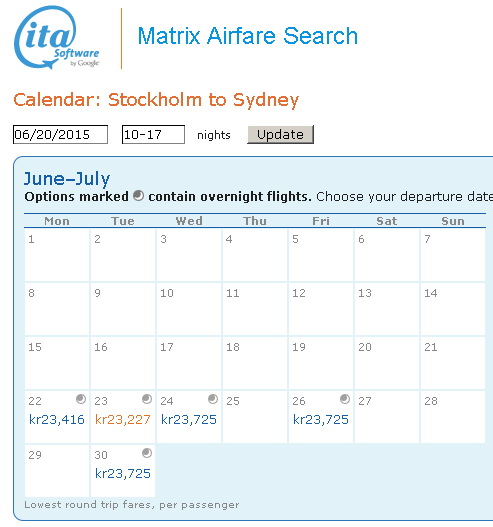Click the nights range field 10-17
The width and height of the screenshot is (493, 527).
(153, 134)
